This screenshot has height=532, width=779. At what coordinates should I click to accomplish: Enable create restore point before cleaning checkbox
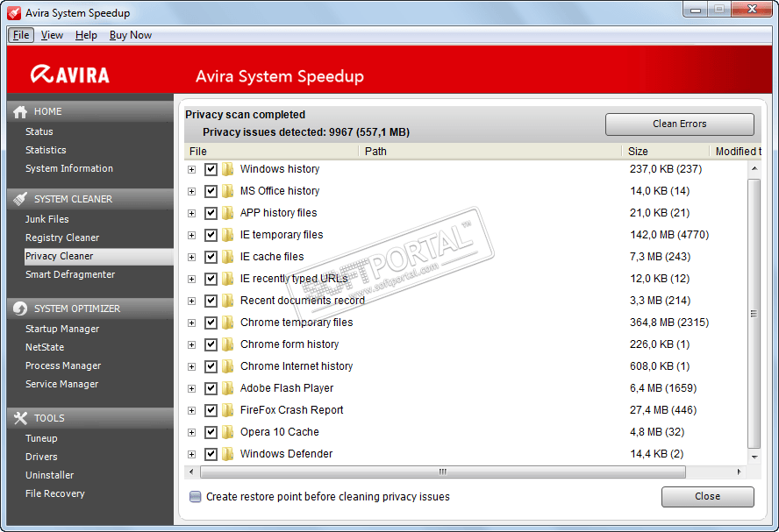pyautogui.click(x=196, y=497)
